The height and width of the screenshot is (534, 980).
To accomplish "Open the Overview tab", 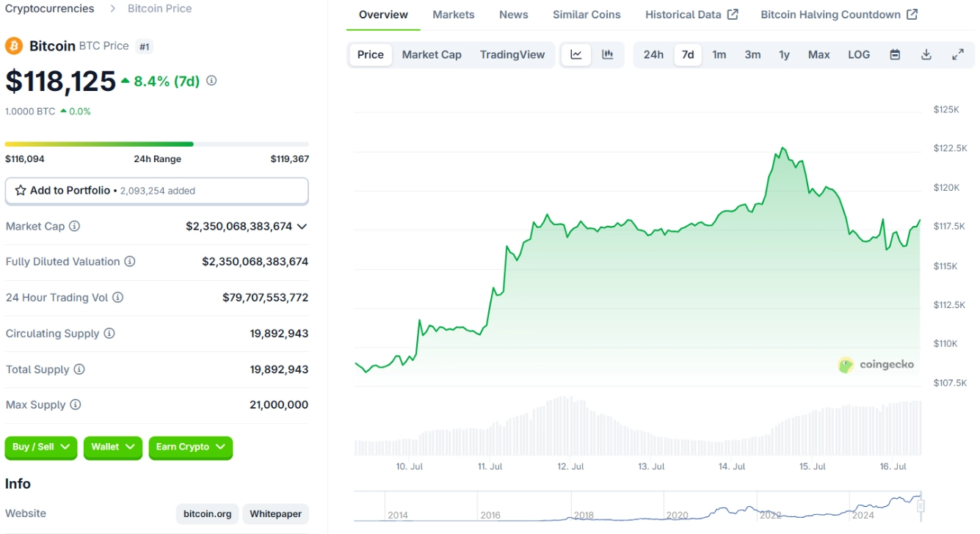I will point(383,15).
